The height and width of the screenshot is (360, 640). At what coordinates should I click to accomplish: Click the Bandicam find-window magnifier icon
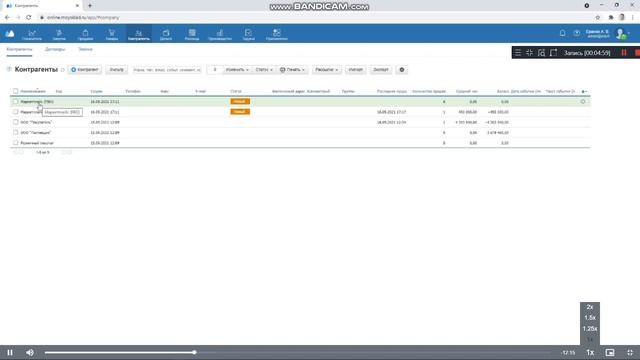point(541,53)
